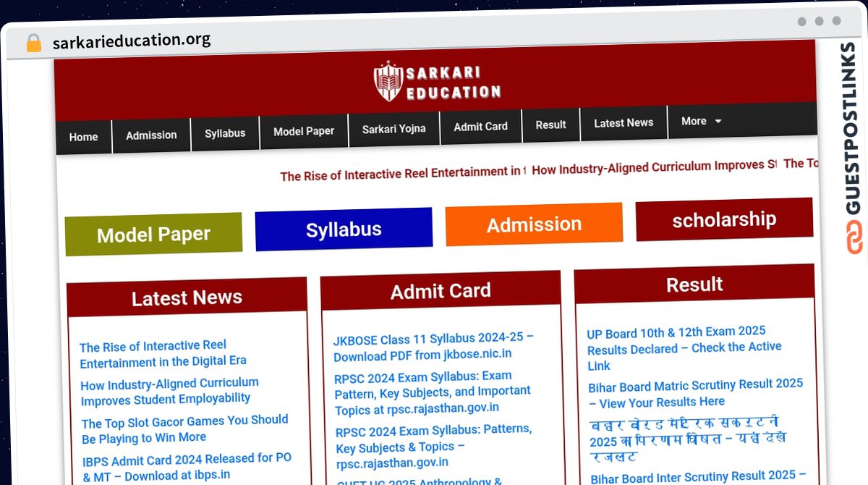The height and width of the screenshot is (485, 868).
Task: Open JKBOSE Class 11 Syllabus 2024-25 link
Action: click(x=433, y=347)
